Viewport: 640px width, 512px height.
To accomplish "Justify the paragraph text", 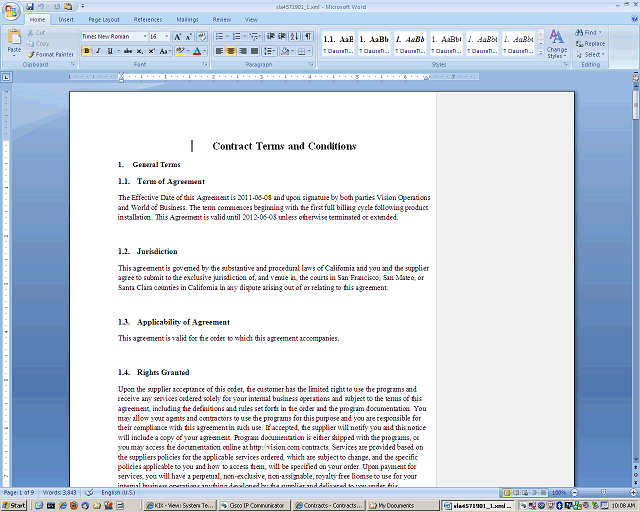I will [254, 51].
